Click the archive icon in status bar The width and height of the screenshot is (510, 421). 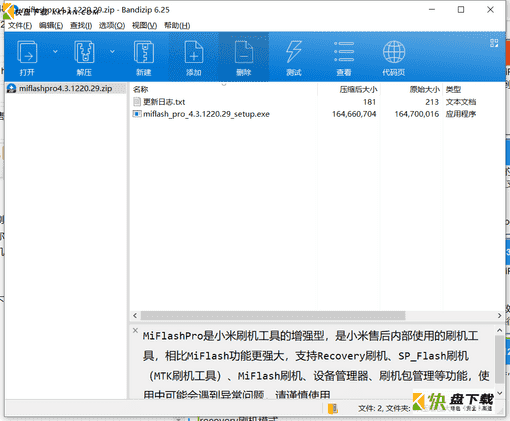(333, 408)
